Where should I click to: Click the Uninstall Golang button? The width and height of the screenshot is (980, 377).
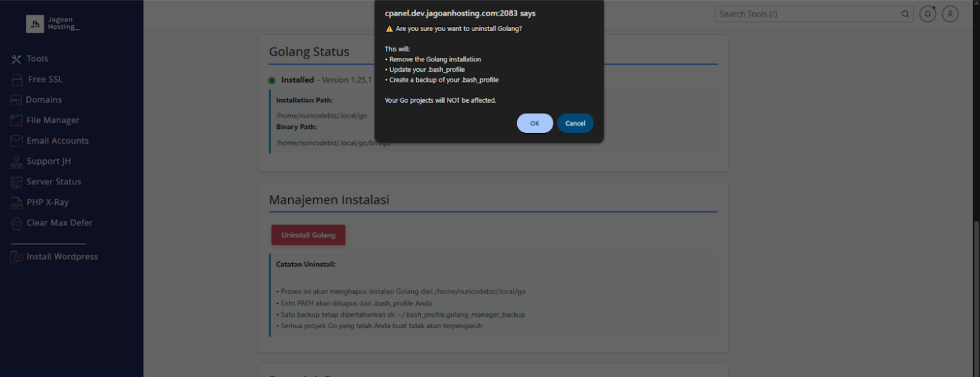click(x=308, y=235)
